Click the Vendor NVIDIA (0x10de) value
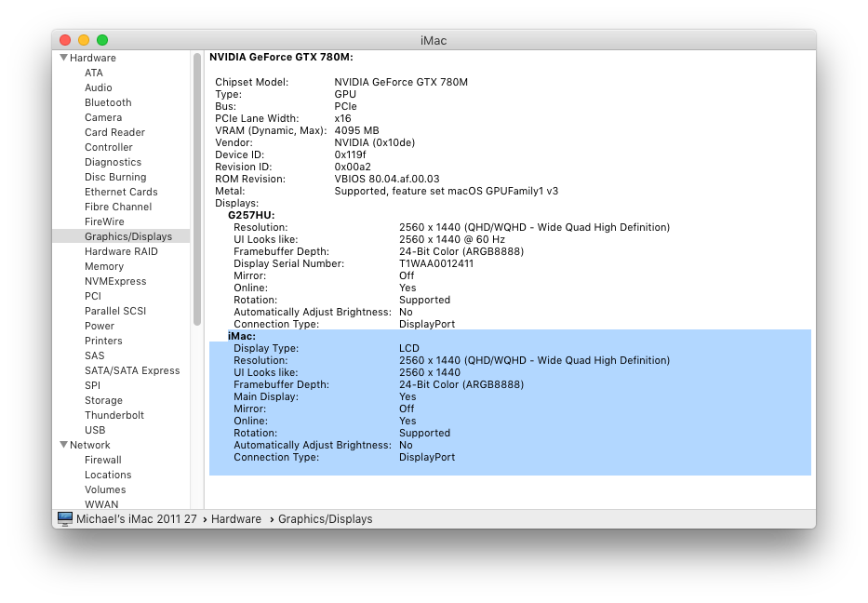Viewport: 868px width, 603px height. point(374,142)
